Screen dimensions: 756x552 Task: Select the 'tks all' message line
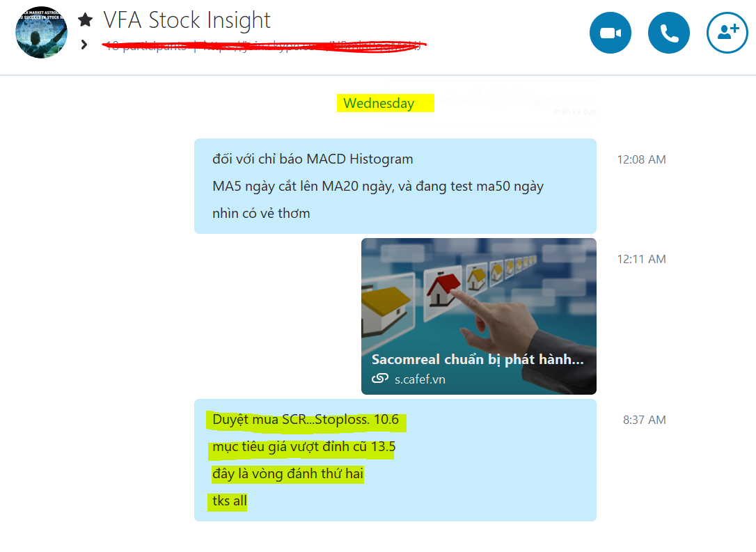pyautogui.click(x=229, y=501)
